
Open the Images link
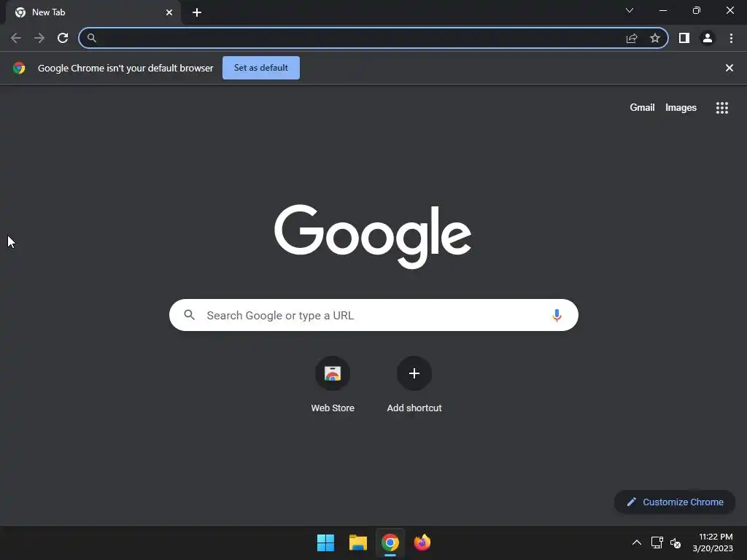pos(681,108)
